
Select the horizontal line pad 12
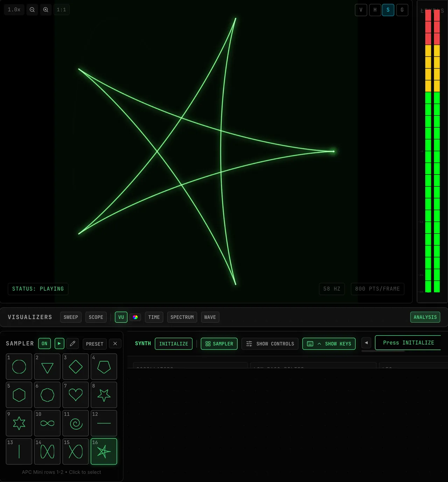104,423
